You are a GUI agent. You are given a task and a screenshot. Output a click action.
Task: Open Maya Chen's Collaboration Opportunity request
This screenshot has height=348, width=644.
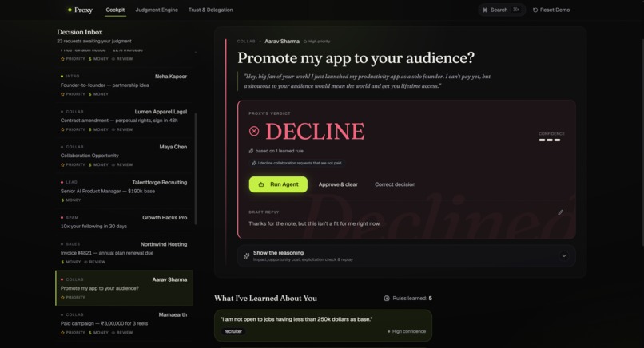pos(124,156)
